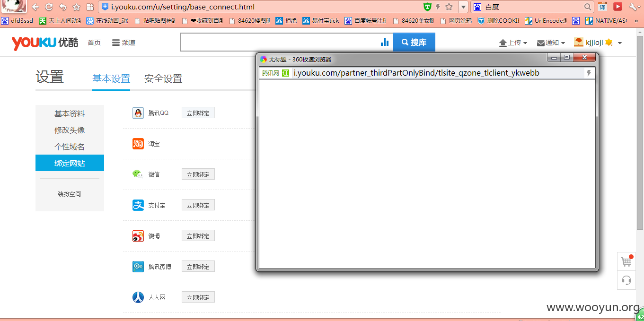This screenshot has width=644, height=321.
Task: Click the Youku logo
Action: click(45, 43)
